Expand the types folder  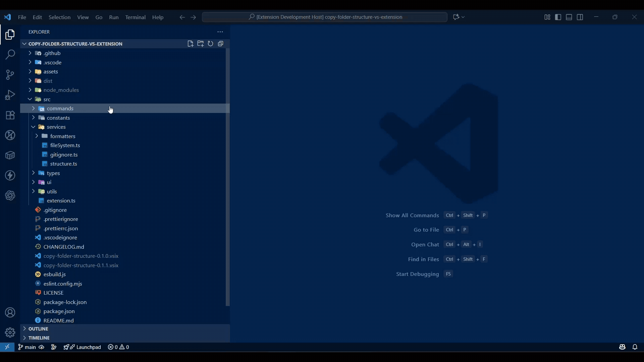point(125,173)
